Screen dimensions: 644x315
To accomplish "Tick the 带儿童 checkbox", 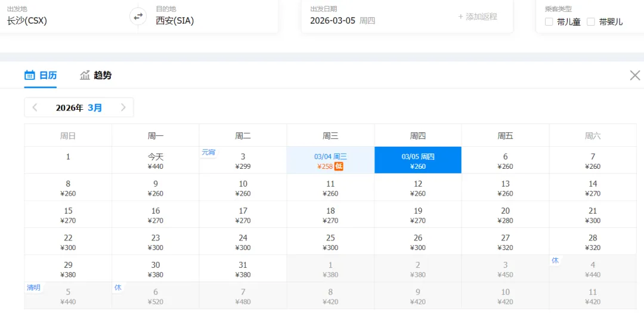I will pos(549,22).
